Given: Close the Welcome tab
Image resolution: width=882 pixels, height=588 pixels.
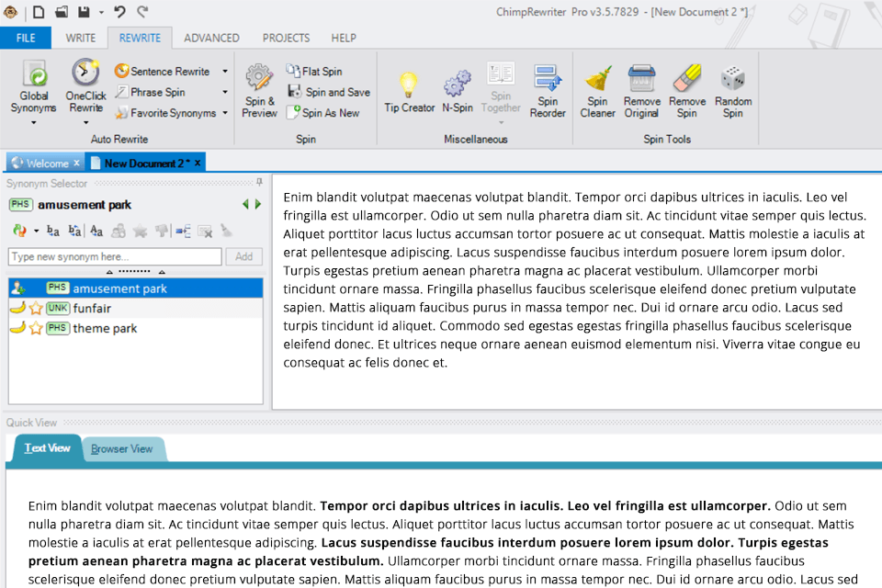Looking at the screenshot, I should tap(76, 163).
